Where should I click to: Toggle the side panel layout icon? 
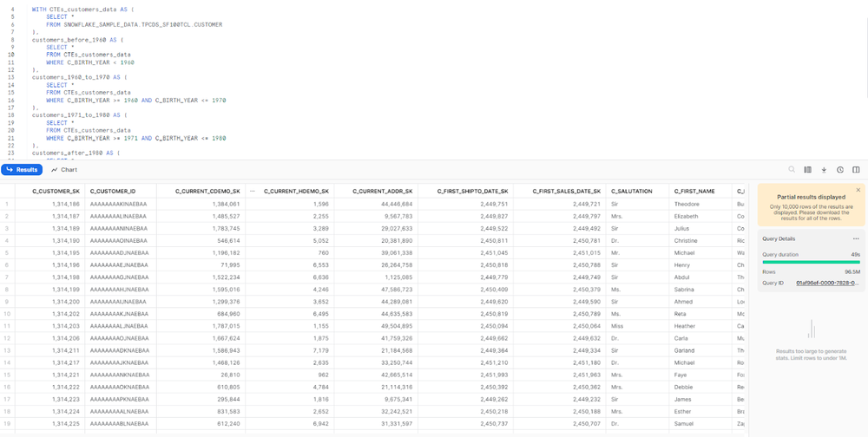point(856,170)
